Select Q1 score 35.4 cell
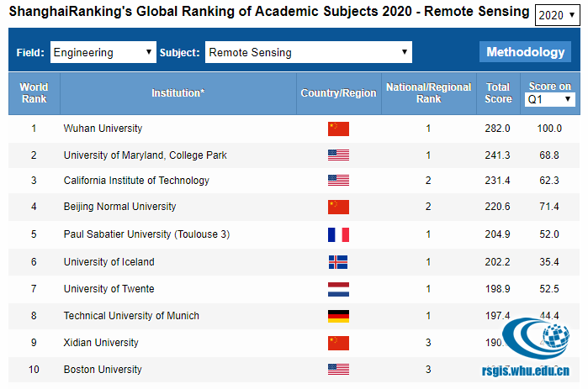This screenshot has height=389, width=588. (549, 261)
